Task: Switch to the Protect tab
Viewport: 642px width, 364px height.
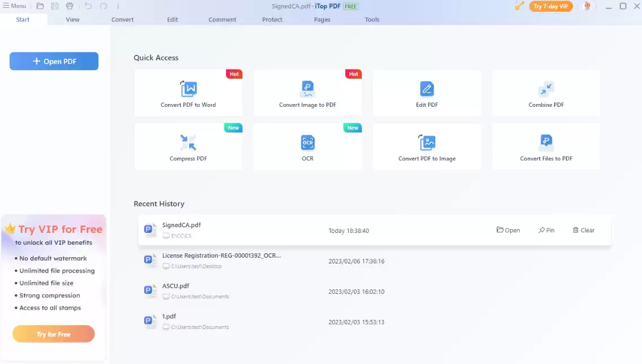Action: pos(272,19)
